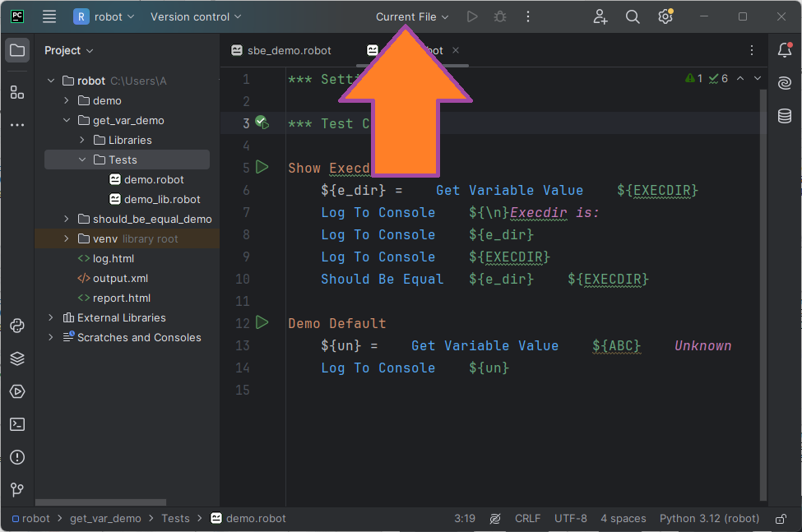
Task: Open Code With Me icon
Action: tap(600, 17)
